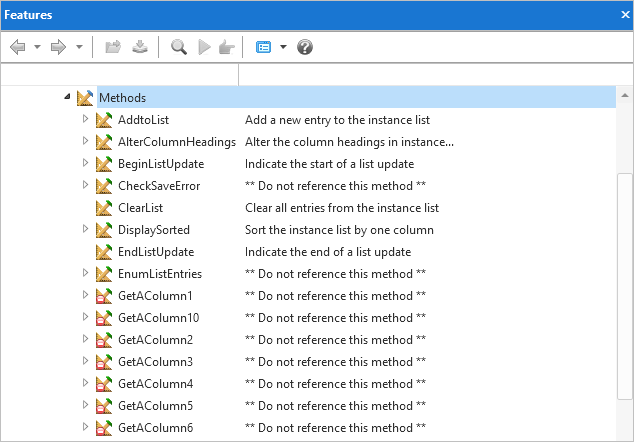Click the EndListUpdate method icon
Viewport: 634px width, 442px height.
tap(104, 252)
